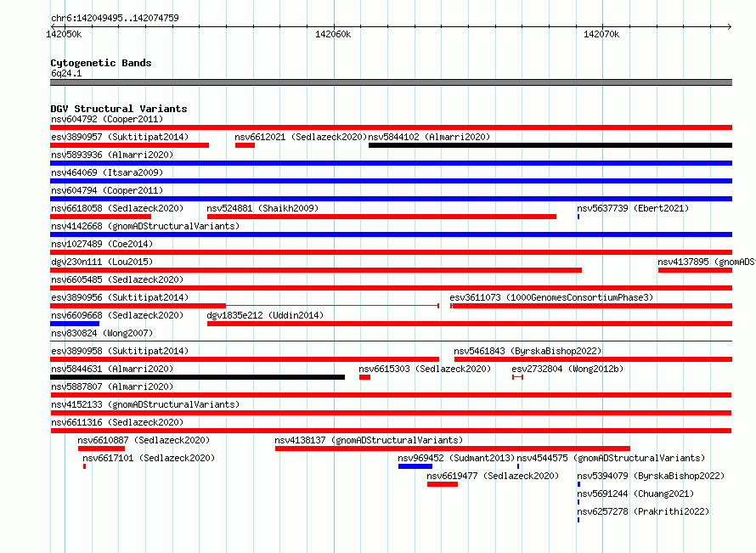Click the Cytogenetic Bands track title
Viewport: 756px width, 553px height.
101,63
